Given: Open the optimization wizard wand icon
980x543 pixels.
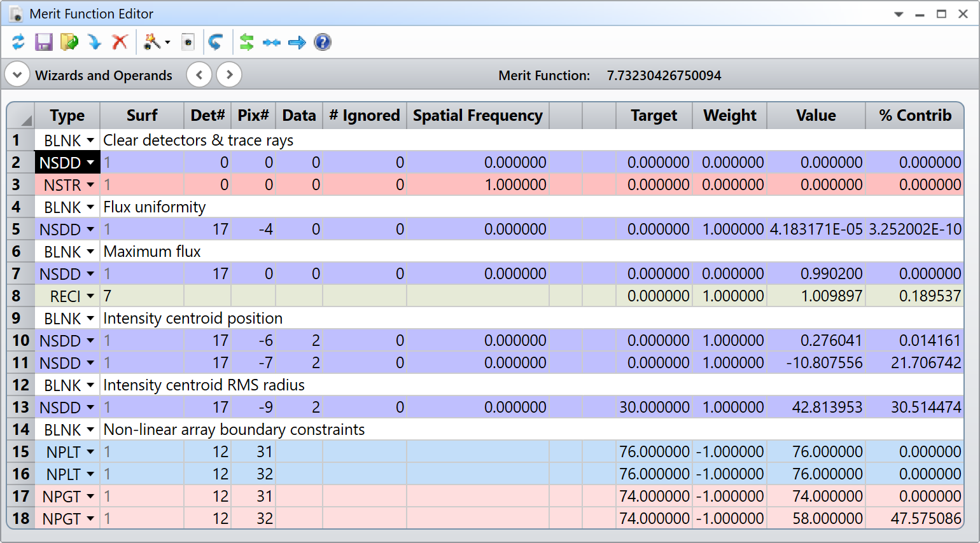Looking at the screenshot, I should tap(151, 43).
